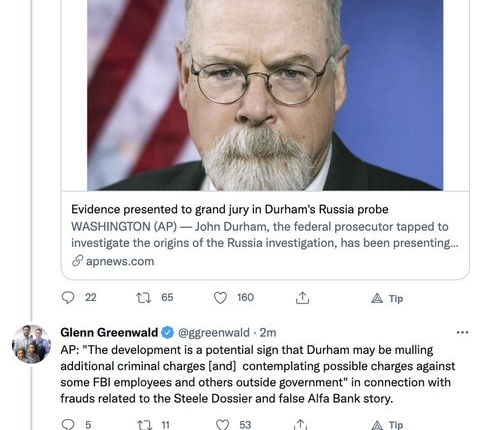
Task: Open Glenn Greenwald's profile picture
Action: 31,344
